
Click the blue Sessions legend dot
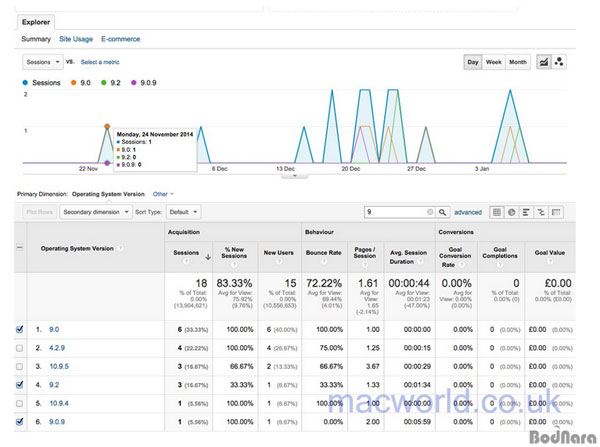[25, 83]
